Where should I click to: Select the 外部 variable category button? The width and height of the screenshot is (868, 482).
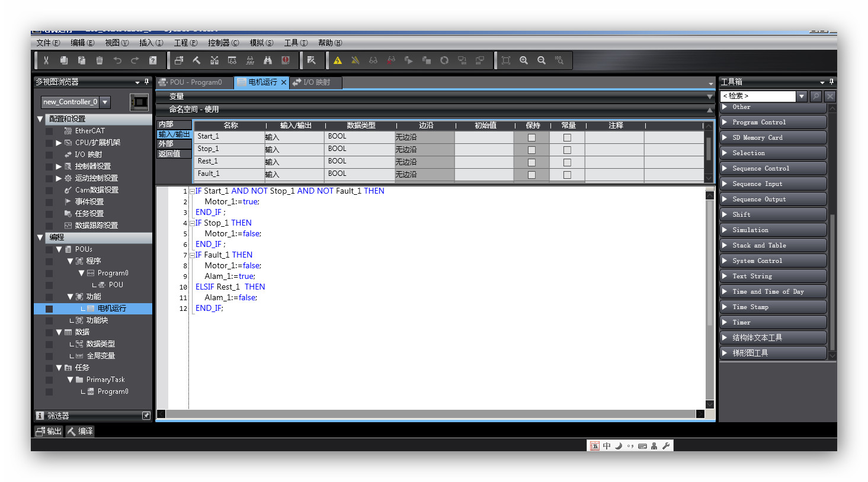(166, 144)
